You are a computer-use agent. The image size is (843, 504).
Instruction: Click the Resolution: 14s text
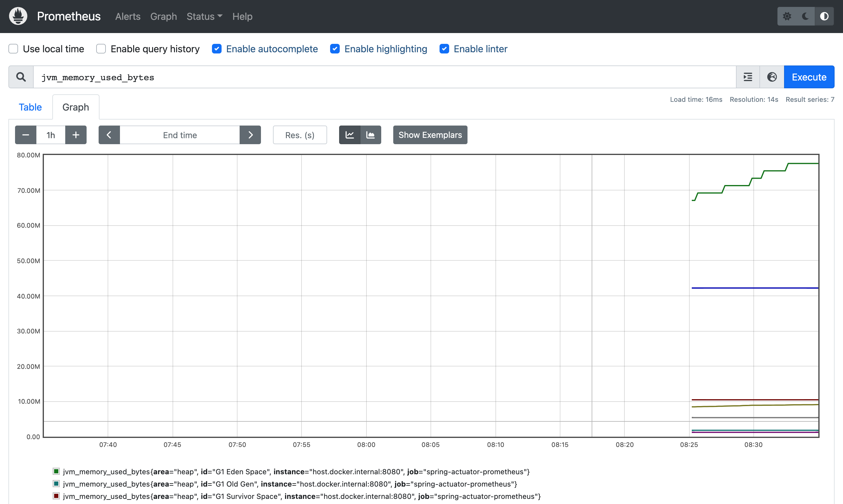coord(754,99)
